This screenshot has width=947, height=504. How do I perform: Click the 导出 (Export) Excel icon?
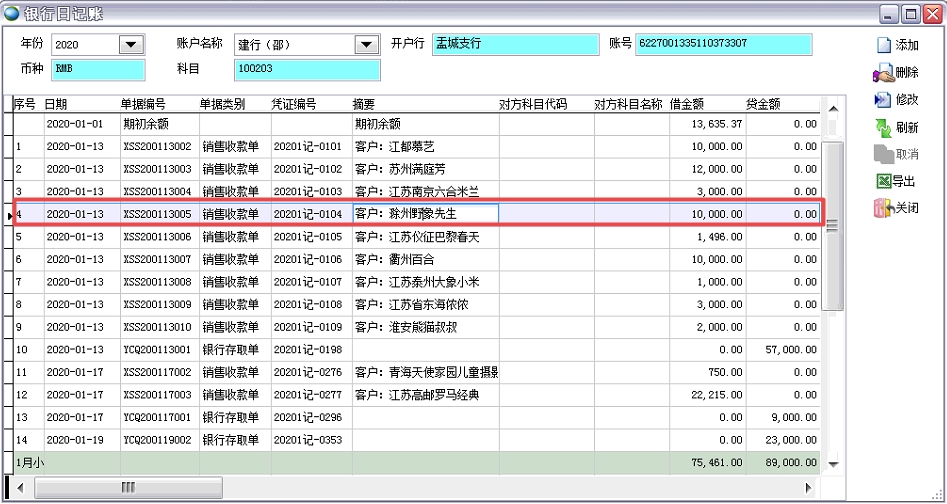point(883,181)
